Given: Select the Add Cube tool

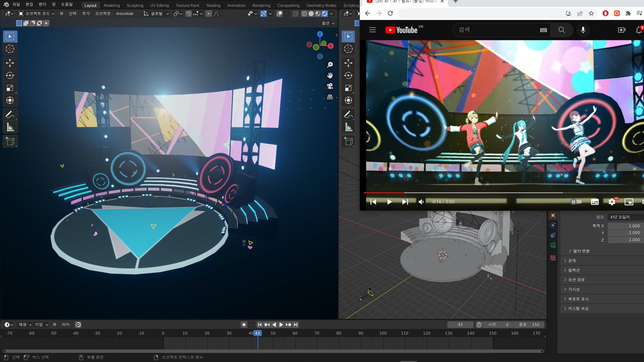Looking at the screenshot, I should point(10,139).
